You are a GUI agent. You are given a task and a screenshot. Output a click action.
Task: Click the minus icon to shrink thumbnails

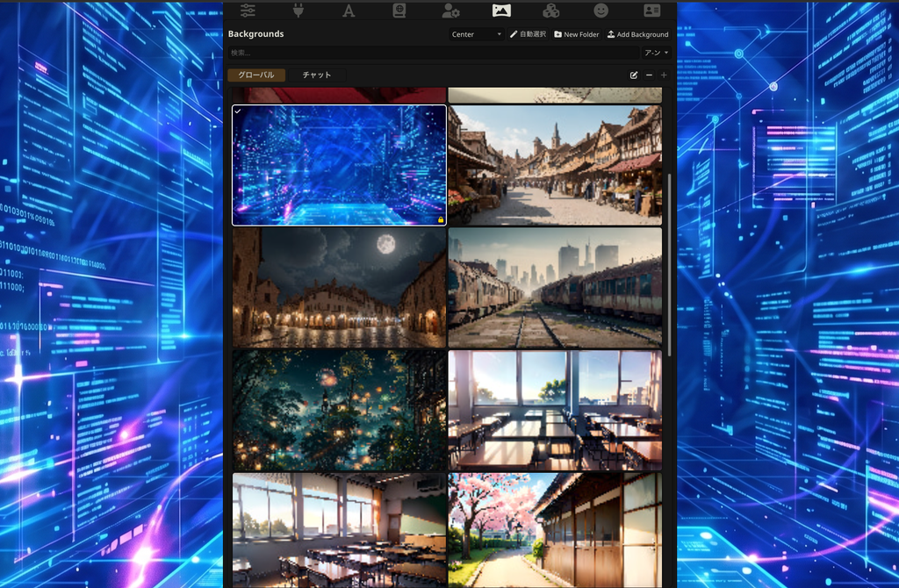[649, 75]
